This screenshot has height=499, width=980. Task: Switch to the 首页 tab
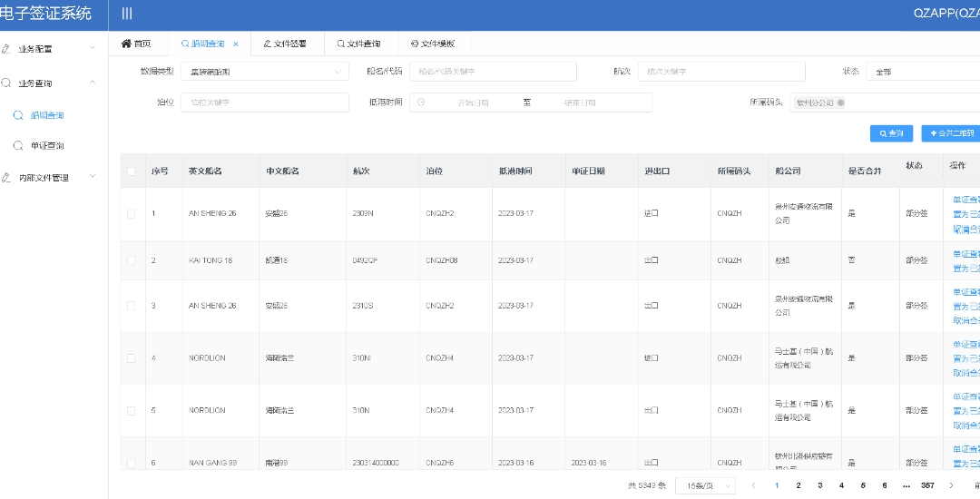click(x=136, y=44)
